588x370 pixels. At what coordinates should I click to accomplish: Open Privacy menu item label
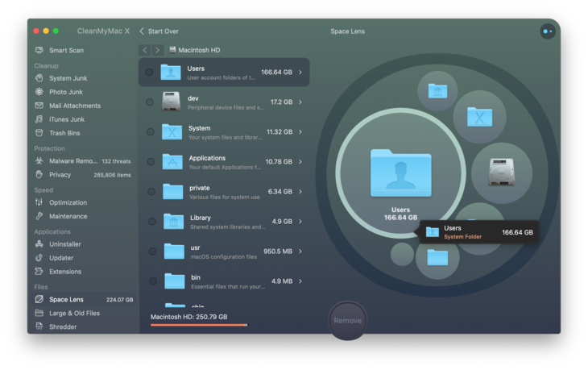pyautogui.click(x=60, y=175)
